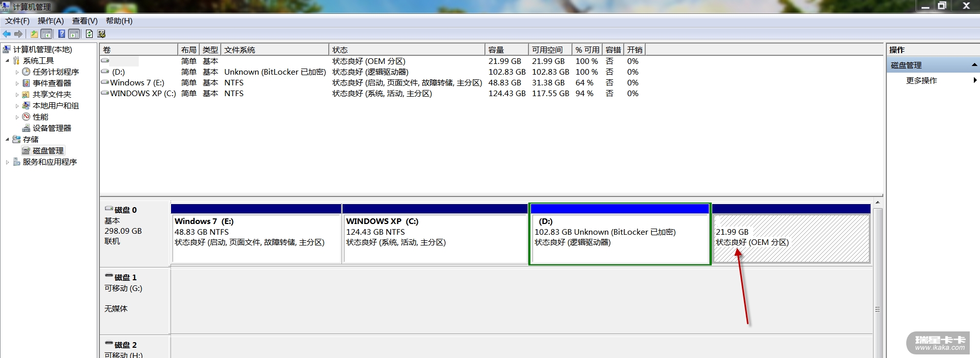The width and height of the screenshot is (980, 358).
Task: Sort by the 可用空间 column header
Action: pos(550,50)
